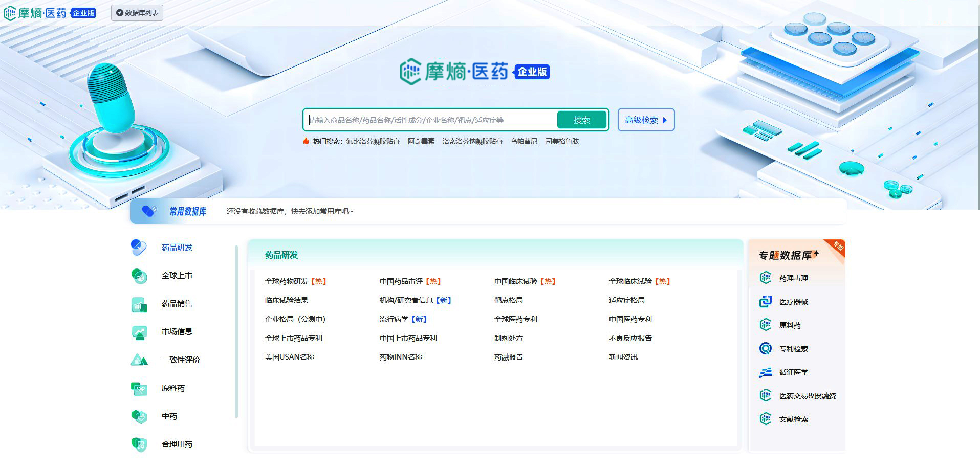Viewport: 980px width, 470px height.
Task: Select the 全球上市 sidebar category
Action: [177, 276]
